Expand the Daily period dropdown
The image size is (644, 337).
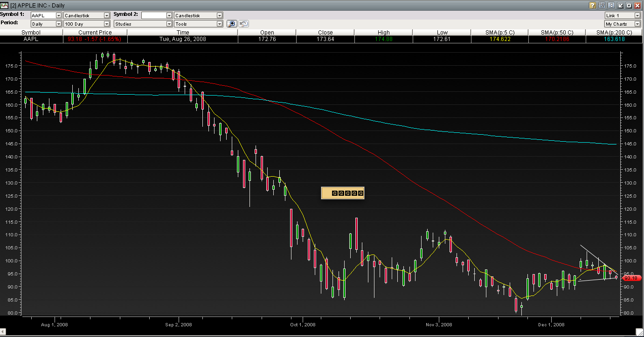point(58,24)
